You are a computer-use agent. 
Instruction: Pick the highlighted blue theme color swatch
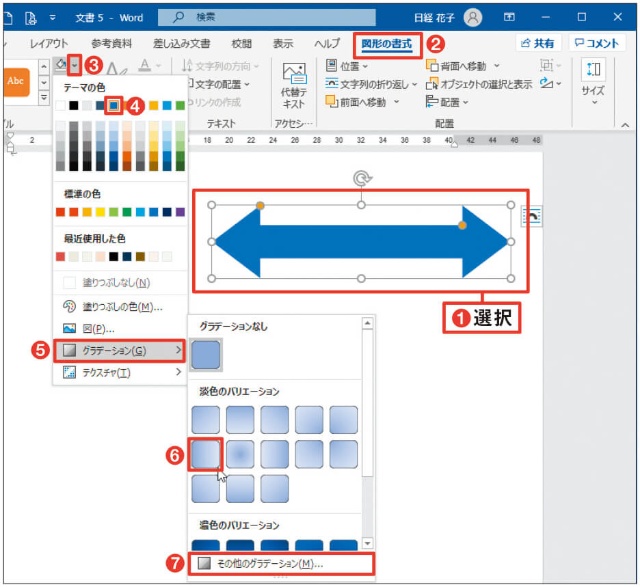[x=114, y=104]
